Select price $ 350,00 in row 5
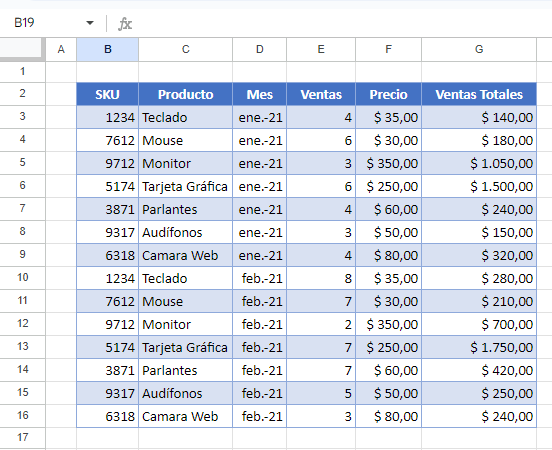Image resolution: width=552 pixels, height=450 pixels. [388, 163]
